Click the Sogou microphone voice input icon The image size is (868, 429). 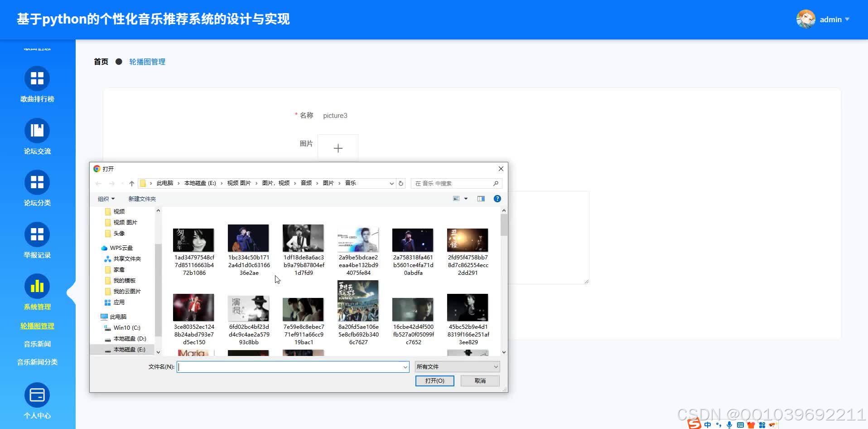coord(729,424)
